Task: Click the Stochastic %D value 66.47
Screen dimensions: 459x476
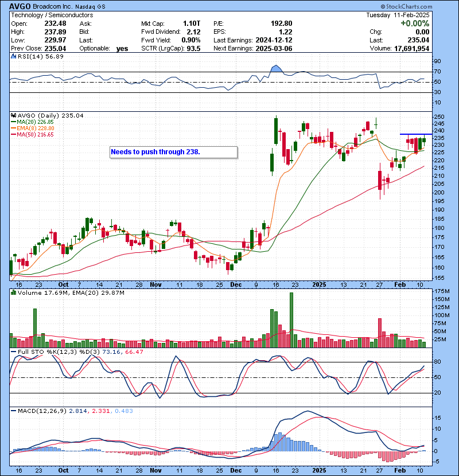Action: (134, 352)
